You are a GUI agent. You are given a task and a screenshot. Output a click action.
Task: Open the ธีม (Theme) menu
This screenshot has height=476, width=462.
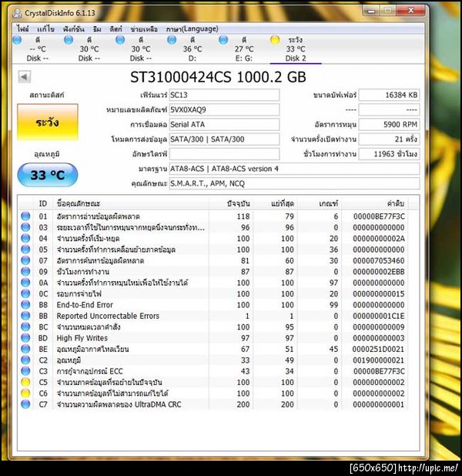97,29
